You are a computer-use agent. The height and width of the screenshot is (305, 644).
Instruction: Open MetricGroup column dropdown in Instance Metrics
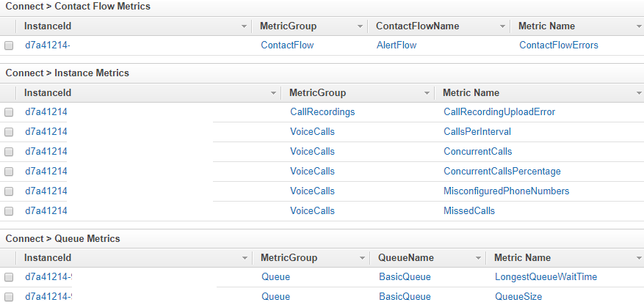(x=427, y=93)
